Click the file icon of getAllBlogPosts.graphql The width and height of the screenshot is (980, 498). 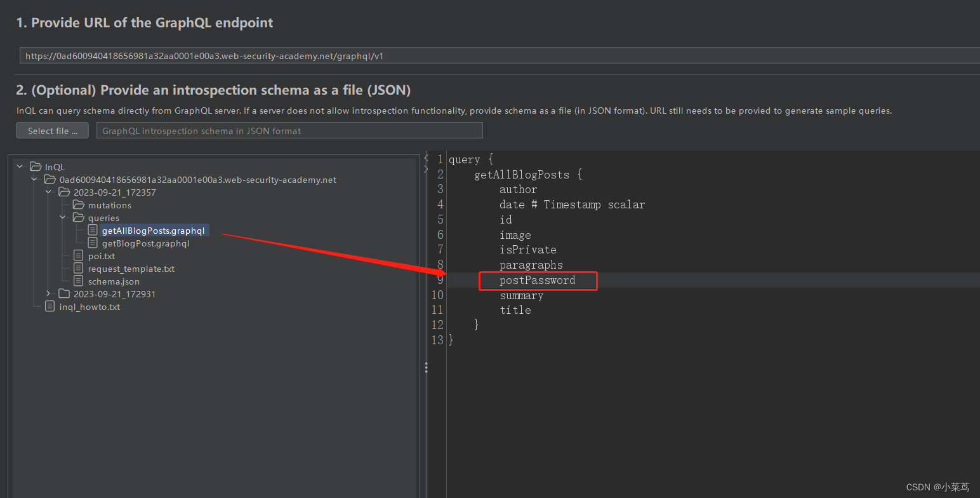(93, 230)
